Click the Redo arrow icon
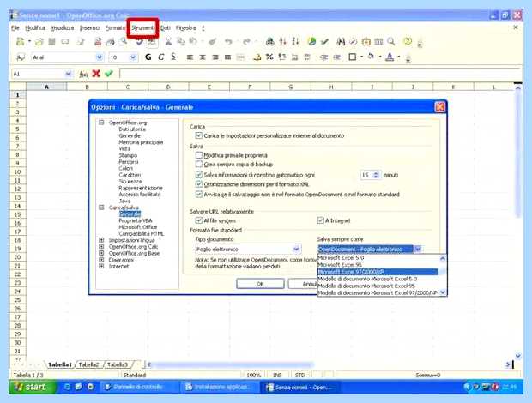This screenshot has width=532, height=403. pos(246,42)
